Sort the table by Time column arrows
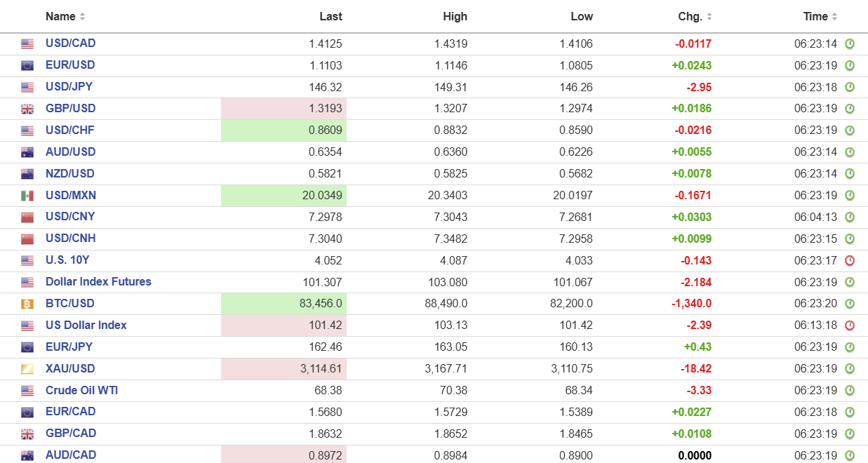 pyautogui.click(x=834, y=16)
